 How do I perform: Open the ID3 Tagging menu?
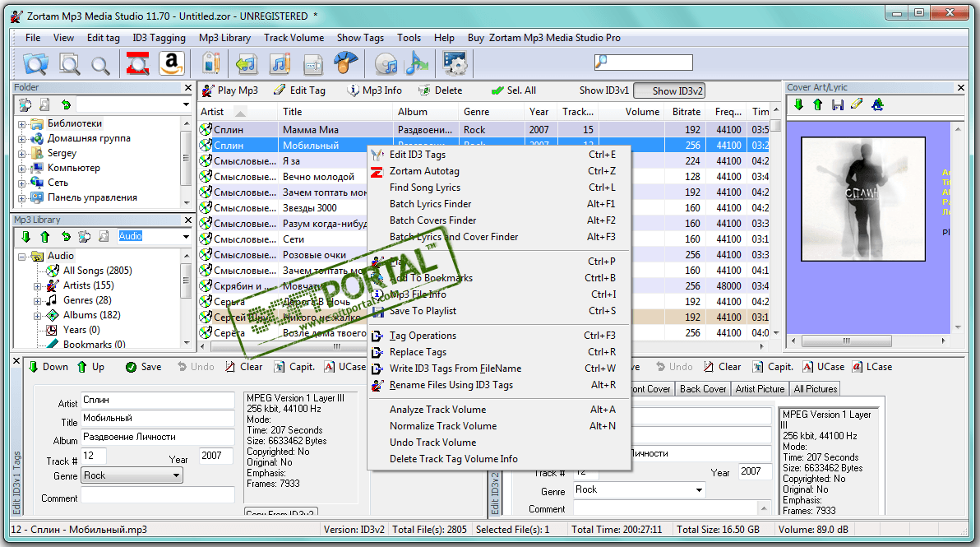159,38
